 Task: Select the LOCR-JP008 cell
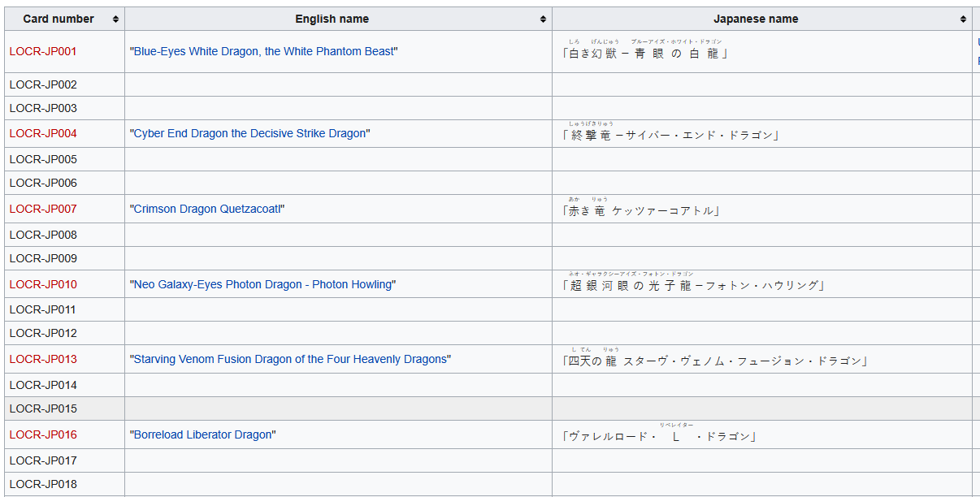pyautogui.click(x=64, y=235)
